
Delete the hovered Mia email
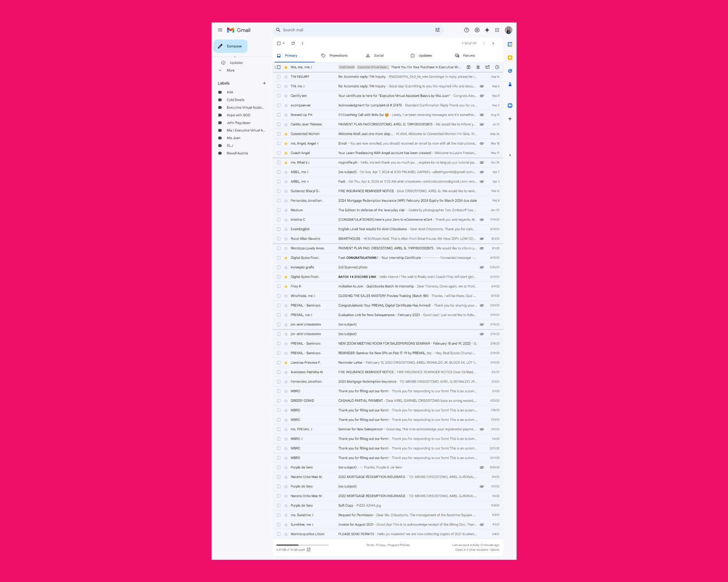(x=478, y=67)
